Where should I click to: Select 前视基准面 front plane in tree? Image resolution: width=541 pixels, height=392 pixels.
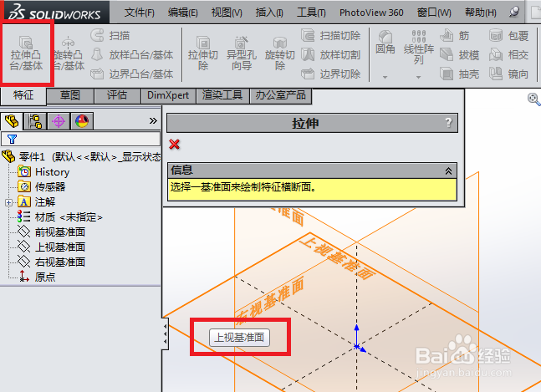(51, 232)
